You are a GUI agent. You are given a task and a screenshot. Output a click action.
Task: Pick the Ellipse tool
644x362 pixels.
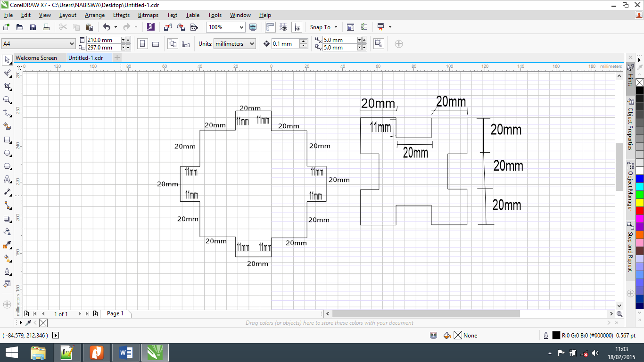[x=7, y=153]
